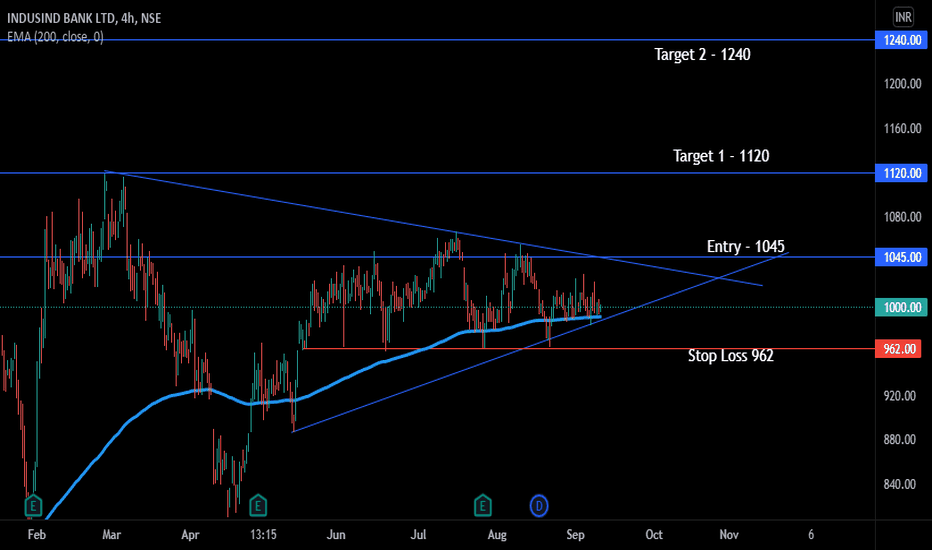932x550 pixels.
Task: Select the red horizontal stop loss line
Action: (x=588, y=348)
